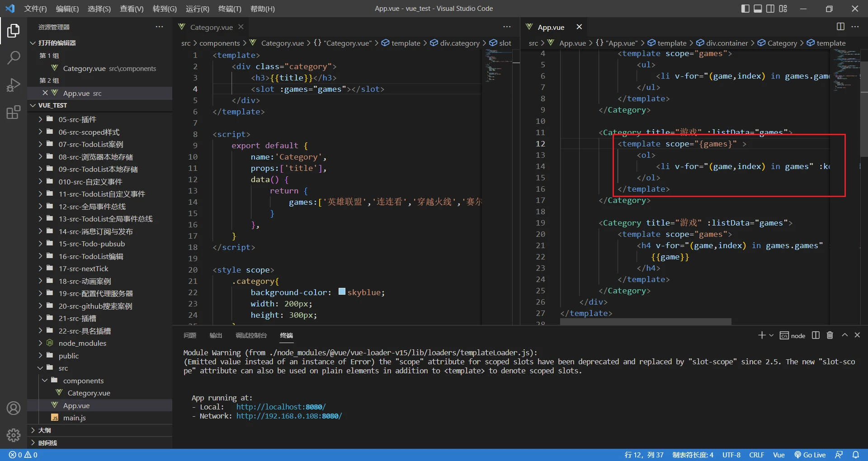The height and width of the screenshot is (461, 868).
Task: Open the Extensions view
Action: coord(14,112)
